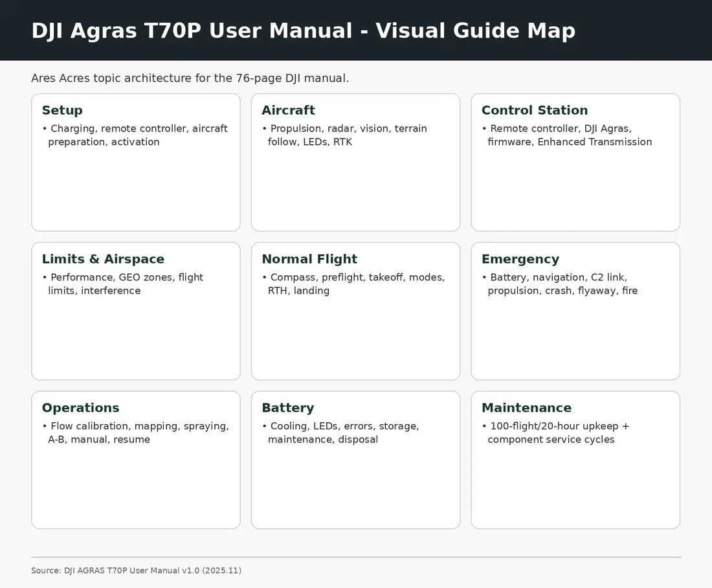This screenshot has height=588, width=712.
Task: Click 'Compass, preflight, takeoff, modes' bullet
Action: tap(353, 284)
